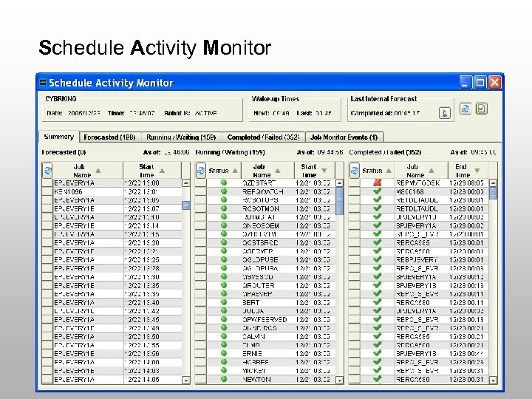Click row selector for ROBOTMON job
The image size is (532, 399).
(201, 208)
